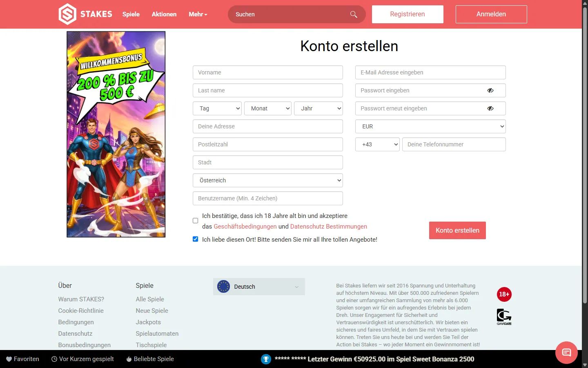Open the Jahr year dropdown

pyautogui.click(x=318, y=108)
